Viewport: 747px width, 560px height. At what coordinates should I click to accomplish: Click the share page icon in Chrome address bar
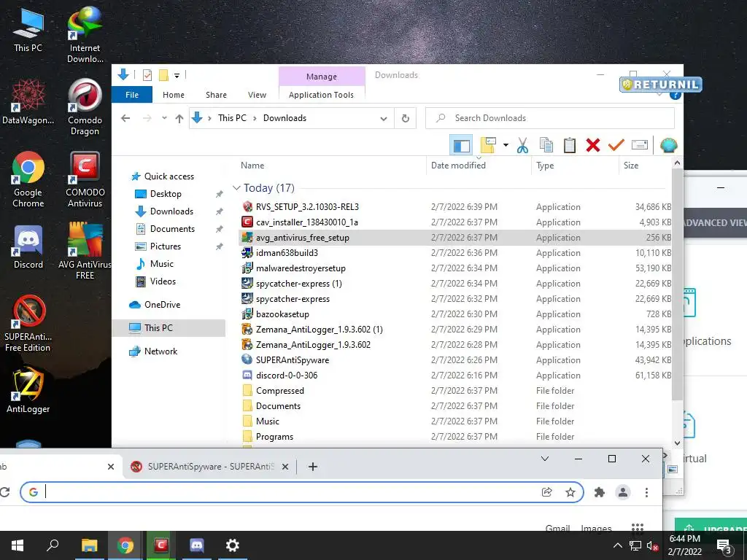(x=547, y=492)
